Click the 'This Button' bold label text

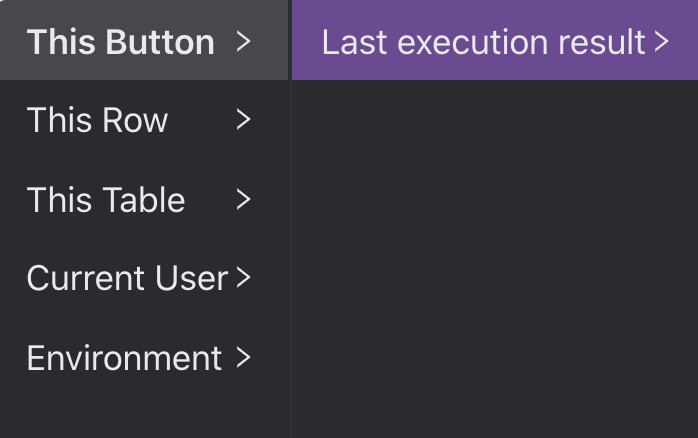tap(120, 41)
